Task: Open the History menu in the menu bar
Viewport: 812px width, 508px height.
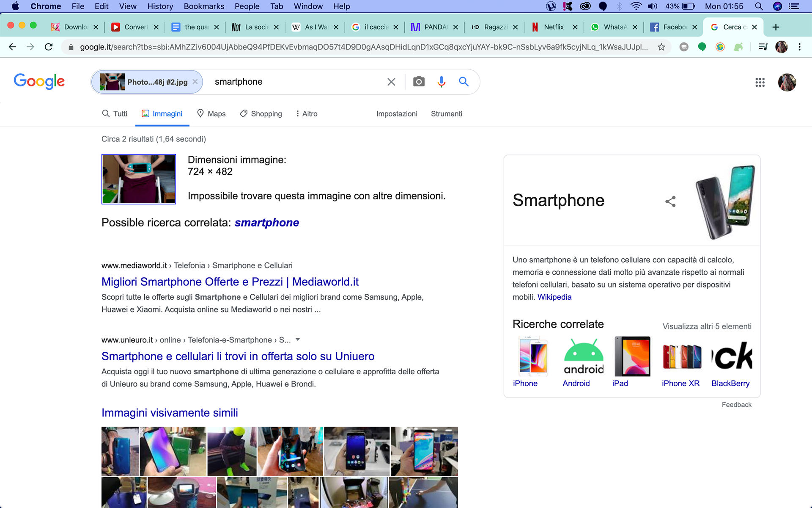Action: pos(160,6)
